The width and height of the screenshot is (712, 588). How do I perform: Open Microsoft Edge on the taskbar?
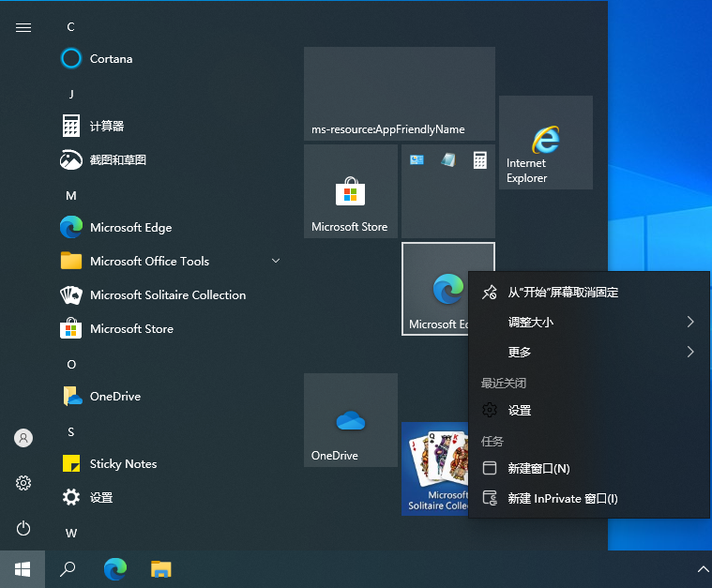click(x=115, y=569)
